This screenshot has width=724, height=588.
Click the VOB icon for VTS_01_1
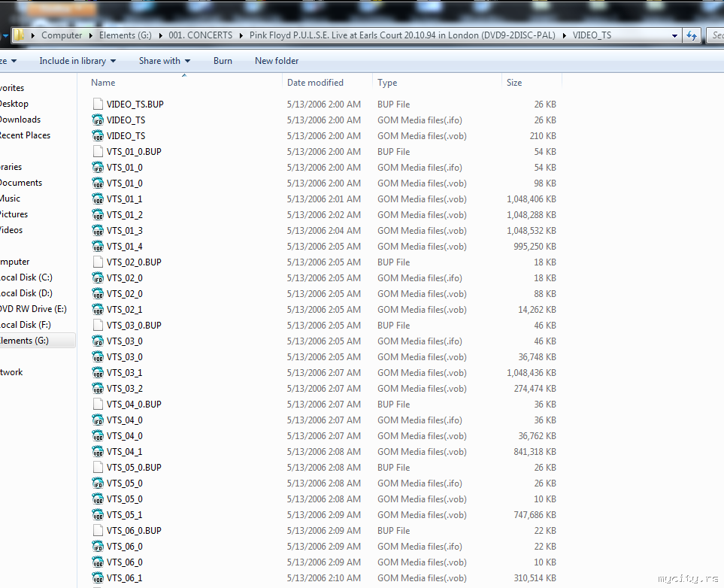click(x=98, y=199)
